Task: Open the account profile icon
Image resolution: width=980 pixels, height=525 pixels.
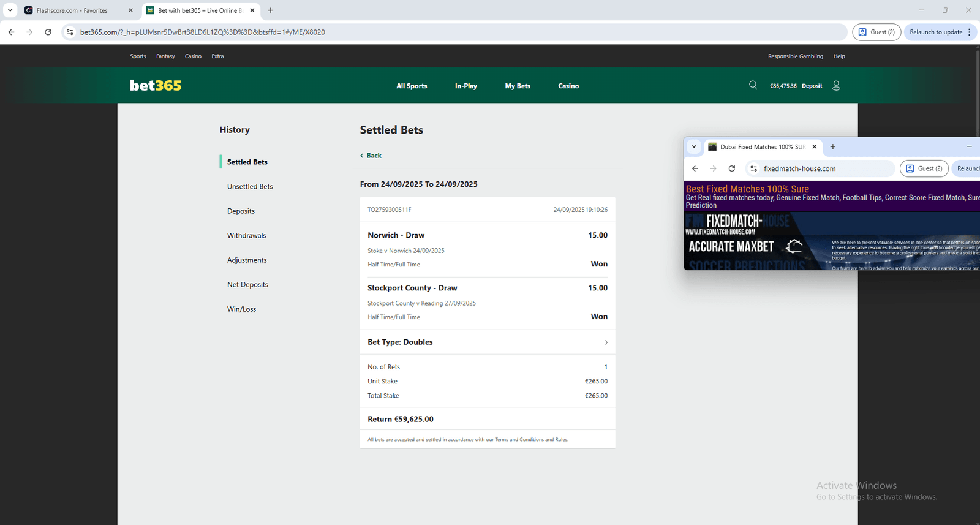Action: pyautogui.click(x=836, y=86)
